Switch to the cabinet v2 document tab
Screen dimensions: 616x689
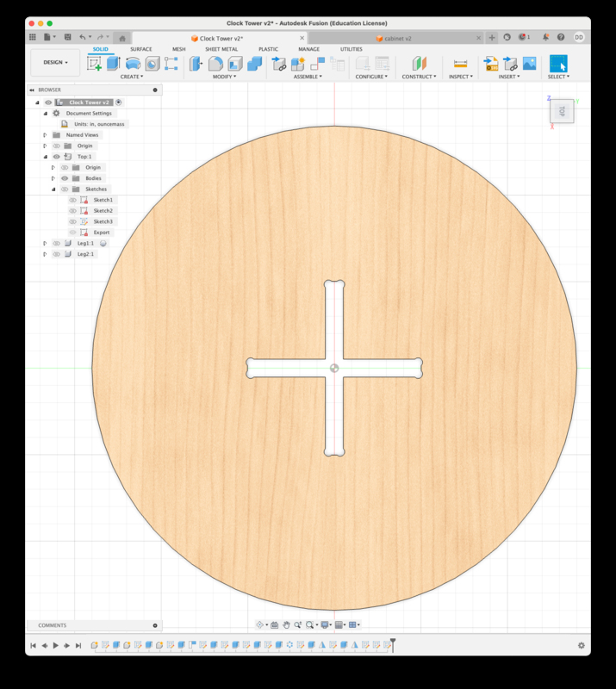tap(394, 38)
